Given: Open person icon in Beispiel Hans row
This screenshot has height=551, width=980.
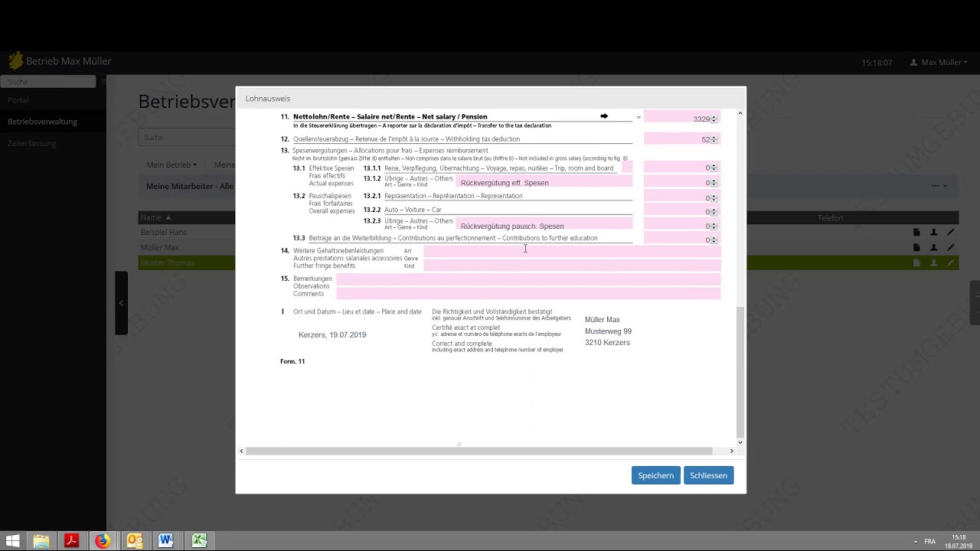Looking at the screenshot, I should 933,233.
